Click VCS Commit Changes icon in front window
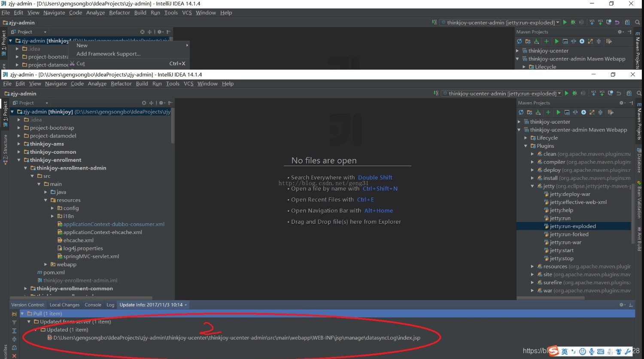This screenshot has height=359, width=644. pyautogui.click(x=602, y=93)
